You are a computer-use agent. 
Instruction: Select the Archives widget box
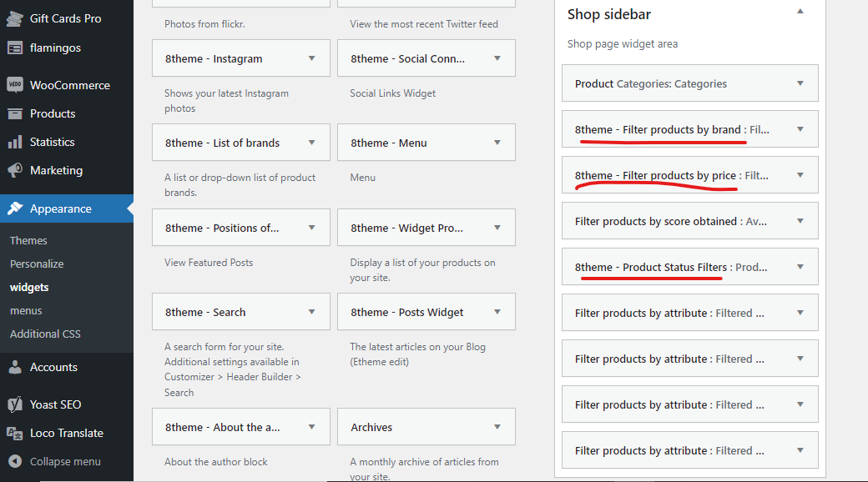pyautogui.click(x=426, y=427)
